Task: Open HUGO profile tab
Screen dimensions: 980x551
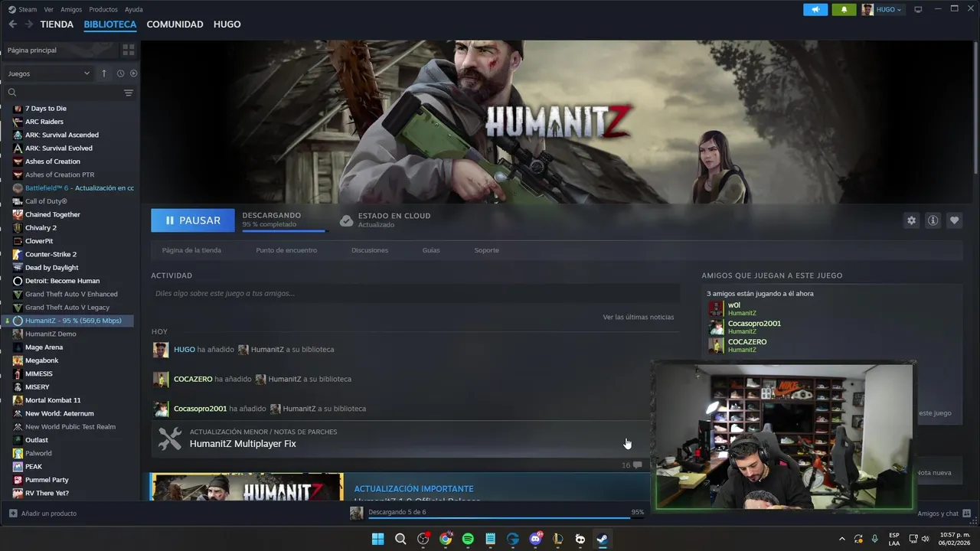Action: pos(227,24)
